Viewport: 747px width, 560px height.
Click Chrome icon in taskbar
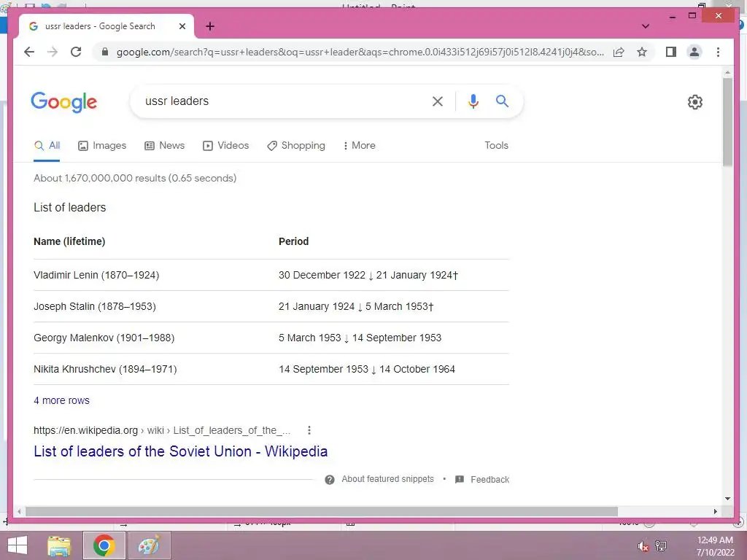(x=104, y=545)
